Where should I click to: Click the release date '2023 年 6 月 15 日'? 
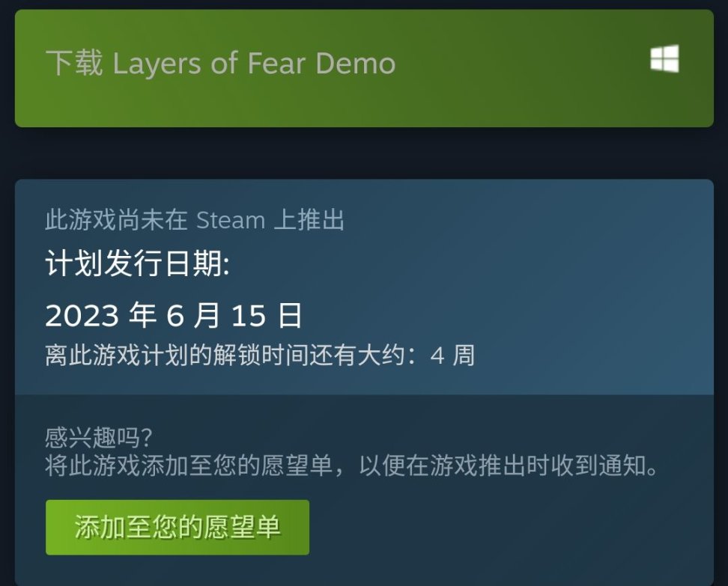pos(174,316)
